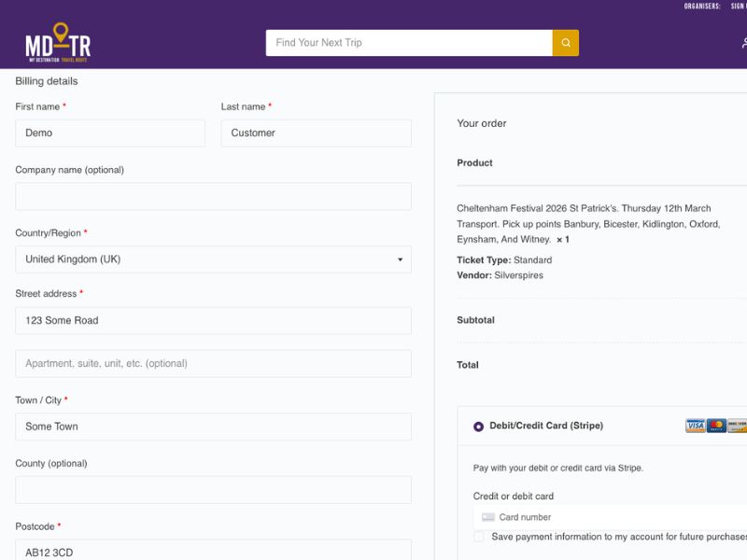Image resolution: width=747 pixels, height=560 pixels.
Task: Click the Street address field 123 Some Road
Action: (x=214, y=320)
